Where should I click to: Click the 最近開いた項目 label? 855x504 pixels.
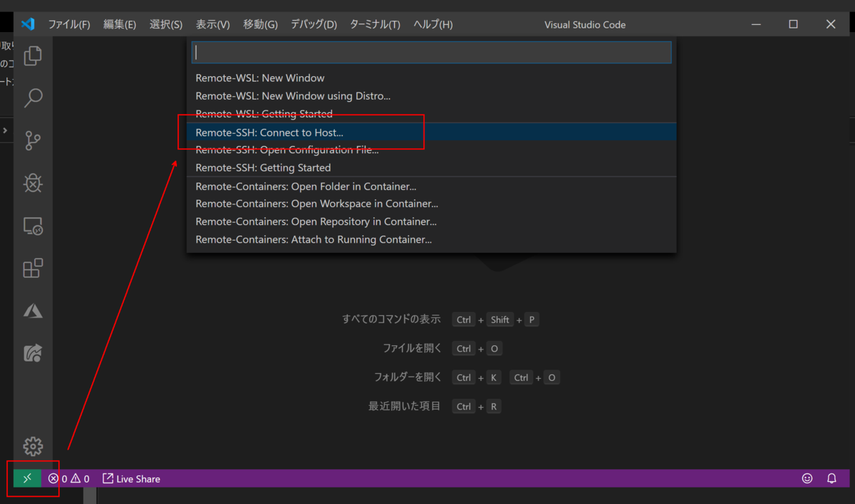[x=405, y=407]
